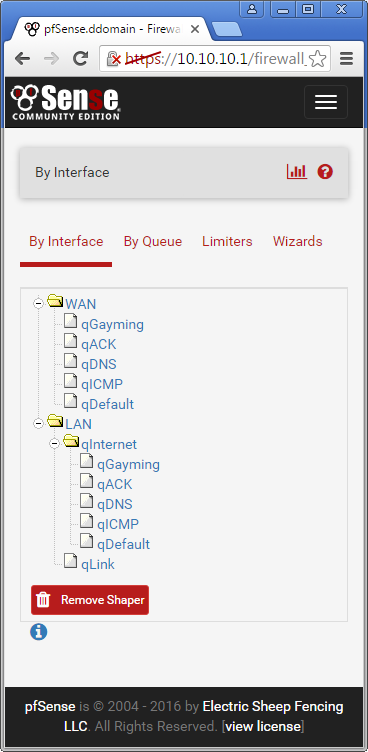Click the pfSense Community Edition logo

65,102
